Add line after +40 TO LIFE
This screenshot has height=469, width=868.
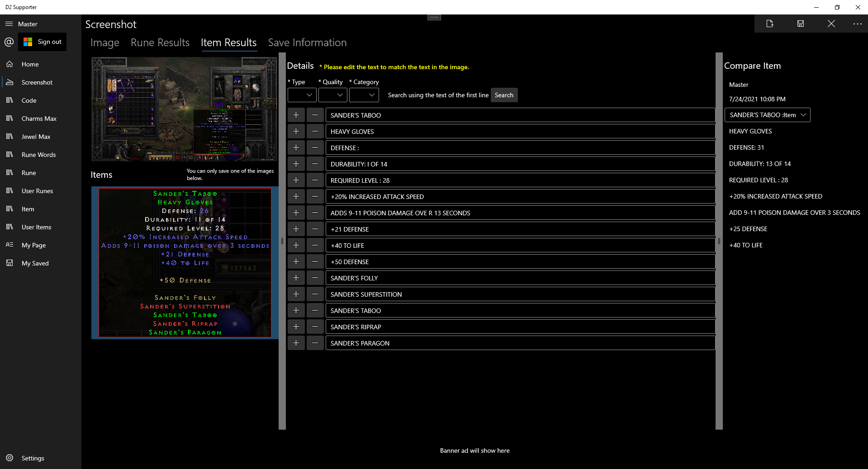[x=296, y=246]
